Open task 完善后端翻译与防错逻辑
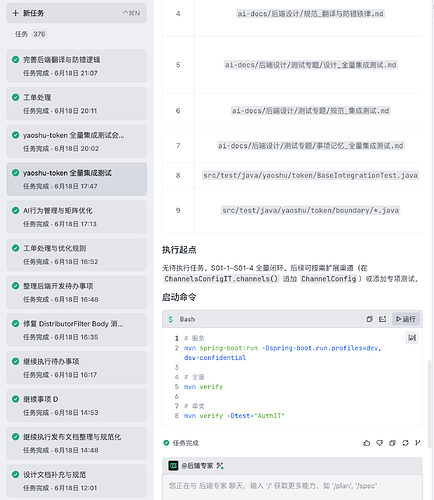434x500 pixels. click(x=76, y=66)
